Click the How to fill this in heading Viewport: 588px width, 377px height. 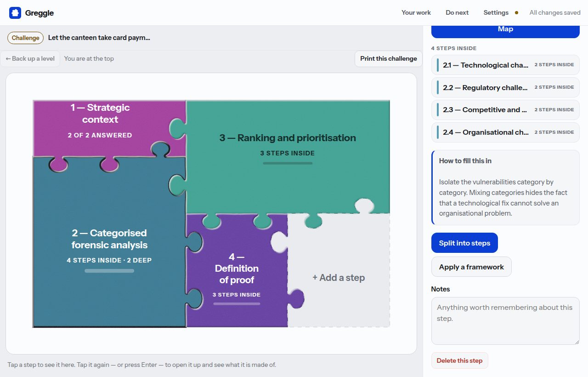click(465, 161)
